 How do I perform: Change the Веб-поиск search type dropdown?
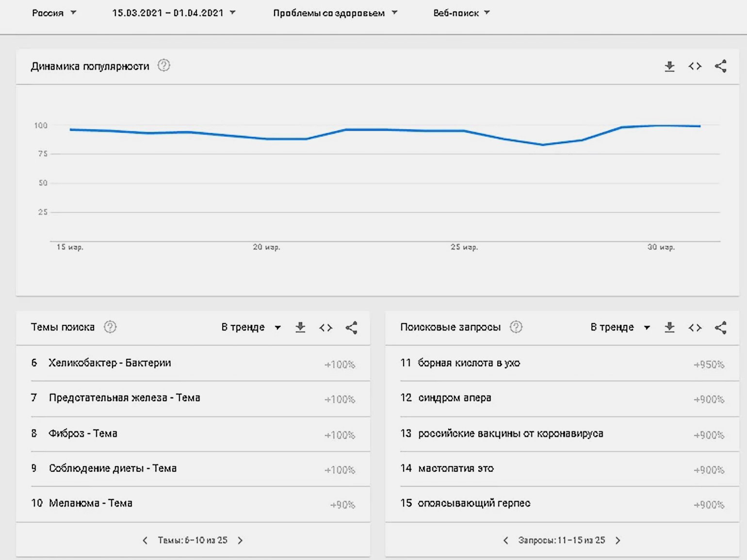coord(461,13)
